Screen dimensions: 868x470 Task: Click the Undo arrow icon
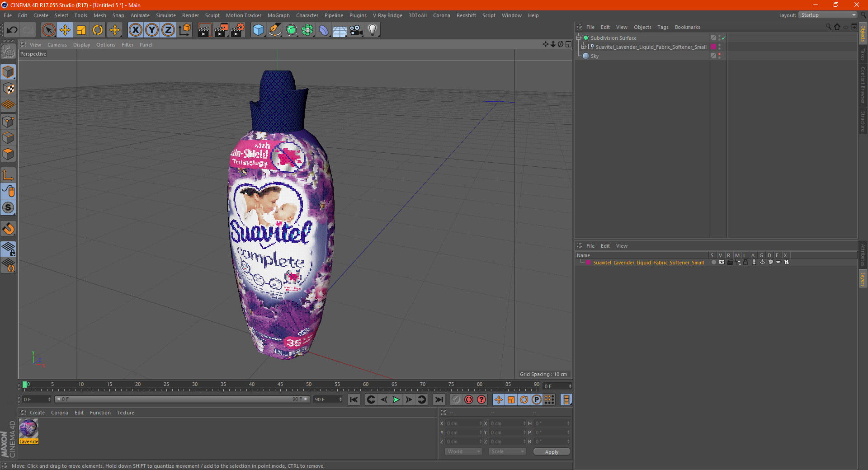tap(12, 30)
